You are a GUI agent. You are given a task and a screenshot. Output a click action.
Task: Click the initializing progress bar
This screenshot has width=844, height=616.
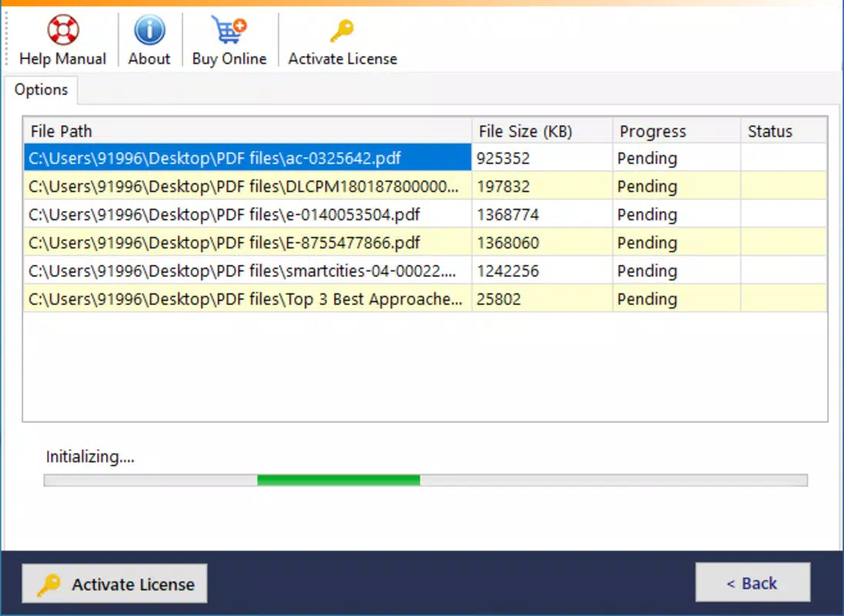coord(425,480)
